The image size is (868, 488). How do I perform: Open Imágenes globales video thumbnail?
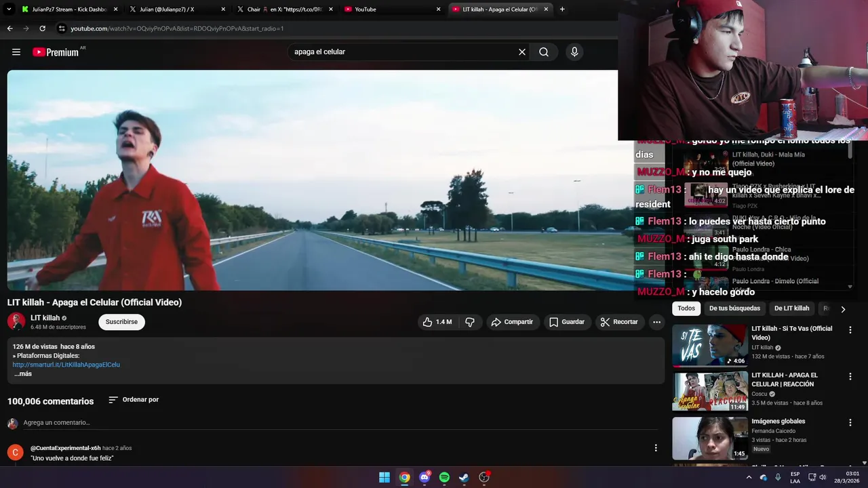coord(710,438)
